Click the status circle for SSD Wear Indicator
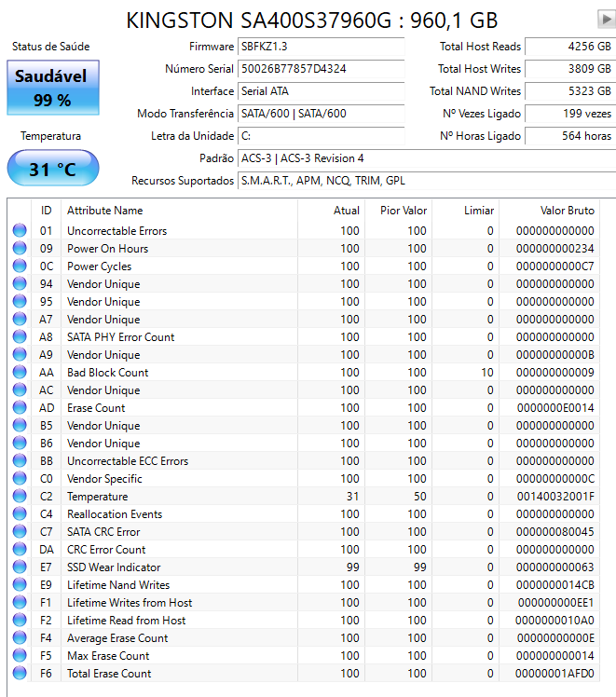Image resolution: width=616 pixels, height=697 pixels. coord(20,567)
